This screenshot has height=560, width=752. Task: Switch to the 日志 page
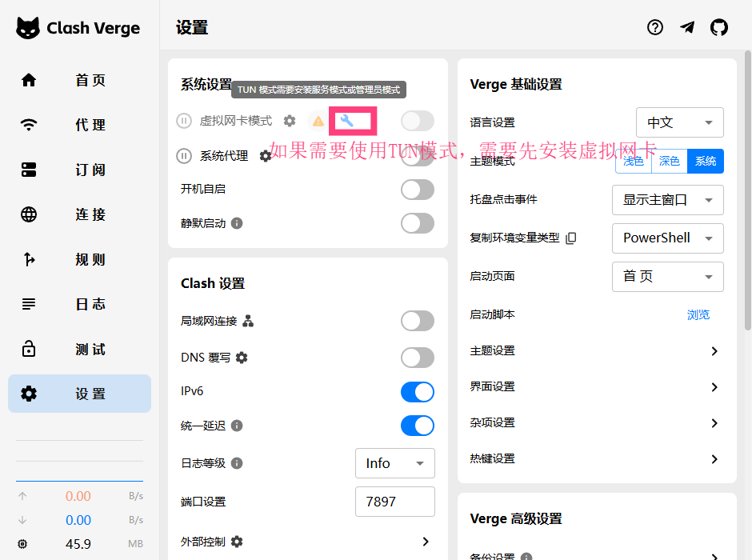79,304
